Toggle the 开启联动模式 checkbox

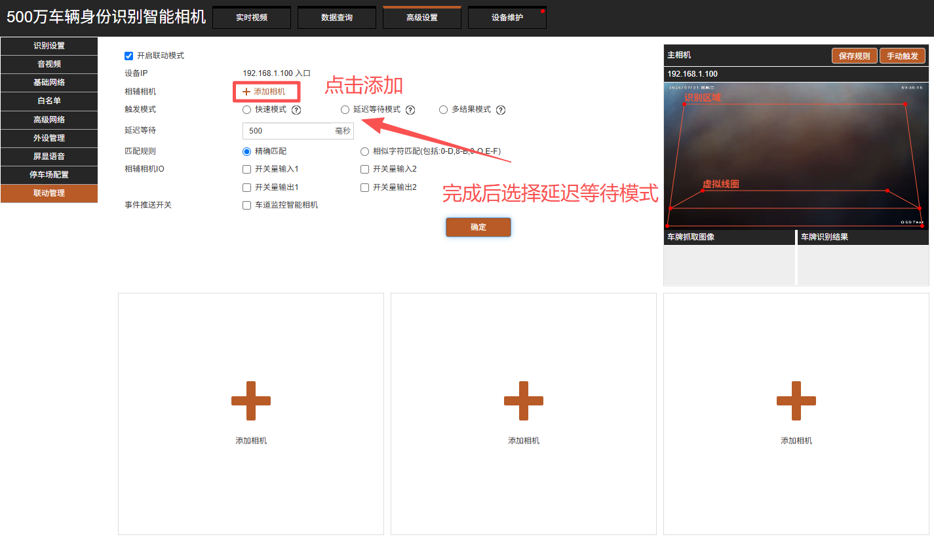tap(128, 56)
